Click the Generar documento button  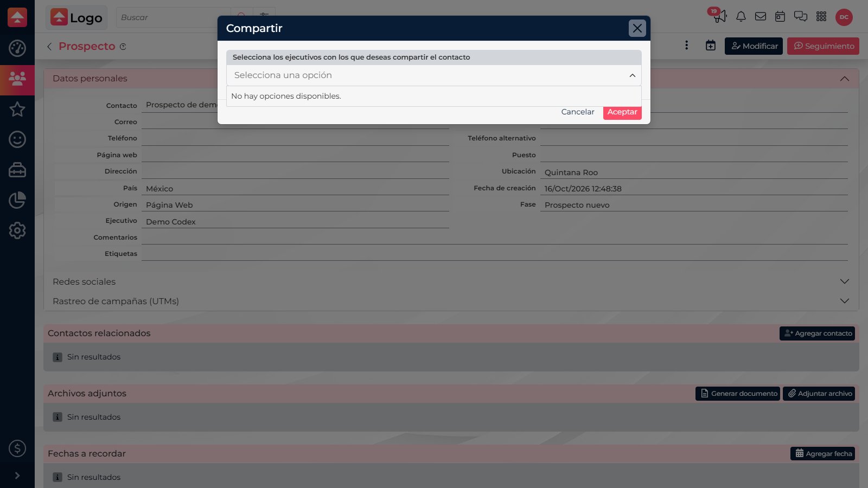click(x=738, y=394)
